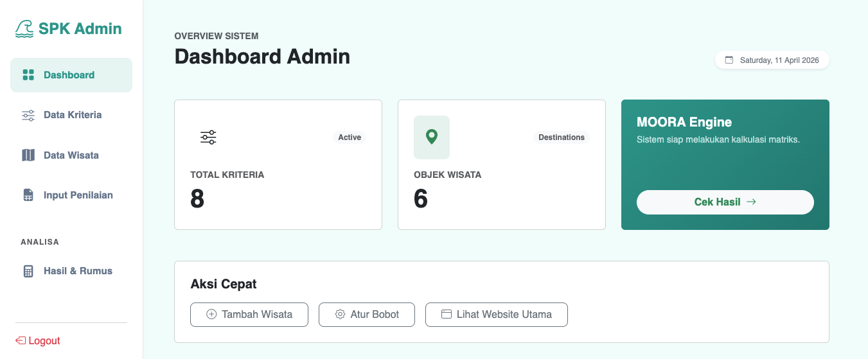Click the Lihat Website Utama button

[497, 315]
